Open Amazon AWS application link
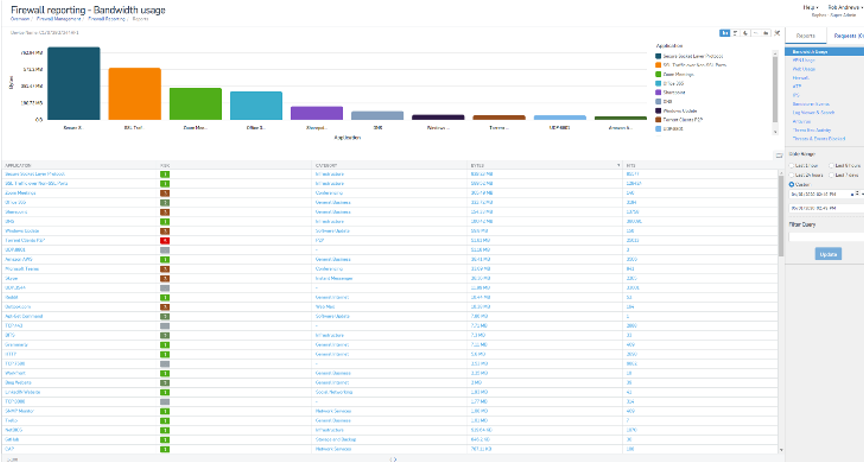 19,260
